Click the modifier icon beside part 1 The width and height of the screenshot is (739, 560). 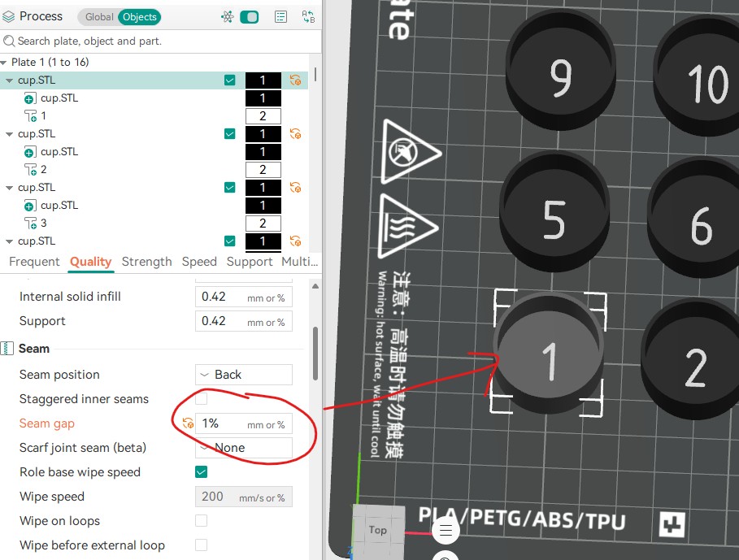coord(31,116)
